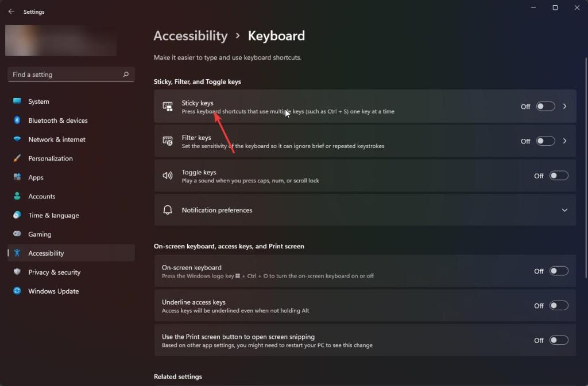
Task: Click the Network & internet Wi-Fi icon
Action: click(x=17, y=139)
